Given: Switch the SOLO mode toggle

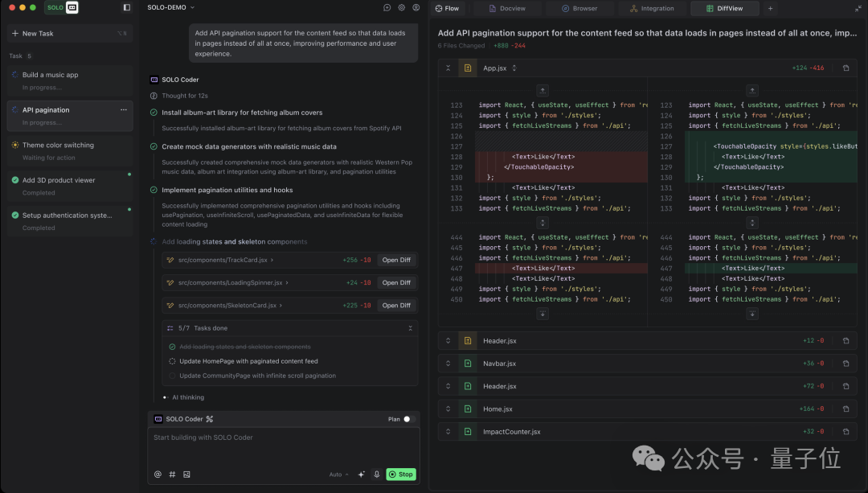Looking at the screenshot, I should [61, 8].
